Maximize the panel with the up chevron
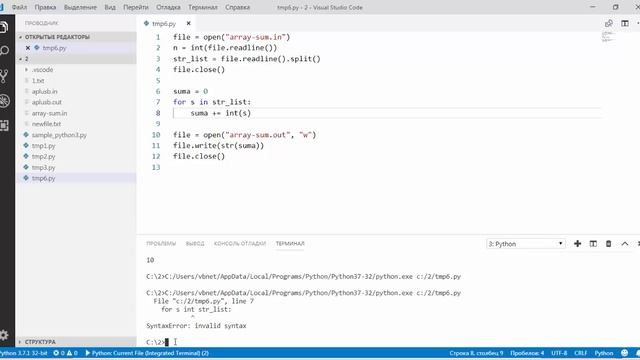Screen dimensions: 640x360 tap(625, 244)
